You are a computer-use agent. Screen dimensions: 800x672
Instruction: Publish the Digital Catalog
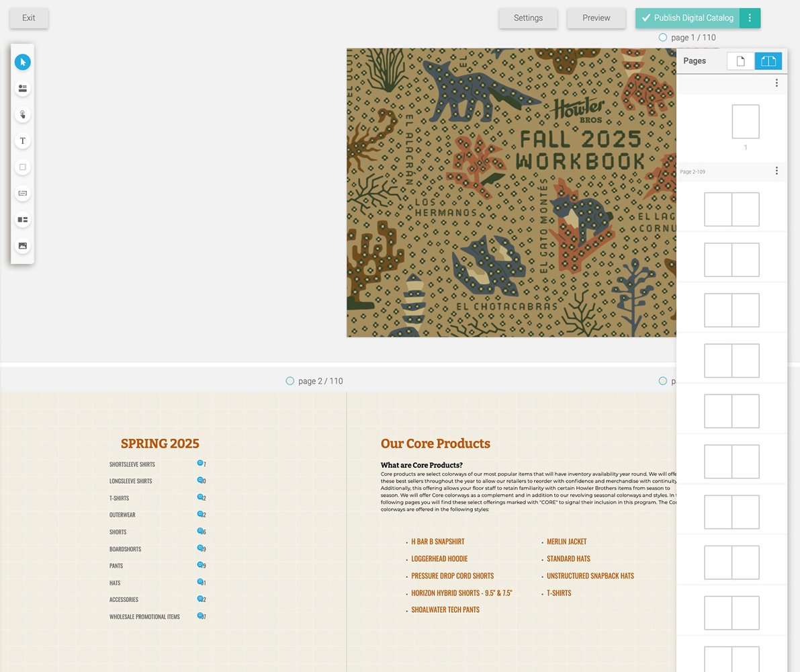[688, 18]
